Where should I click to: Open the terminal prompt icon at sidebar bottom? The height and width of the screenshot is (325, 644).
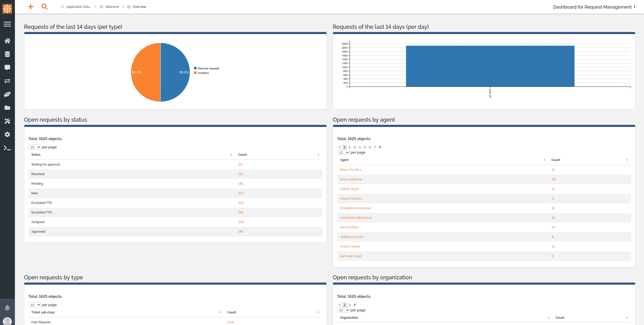click(x=7, y=148)
